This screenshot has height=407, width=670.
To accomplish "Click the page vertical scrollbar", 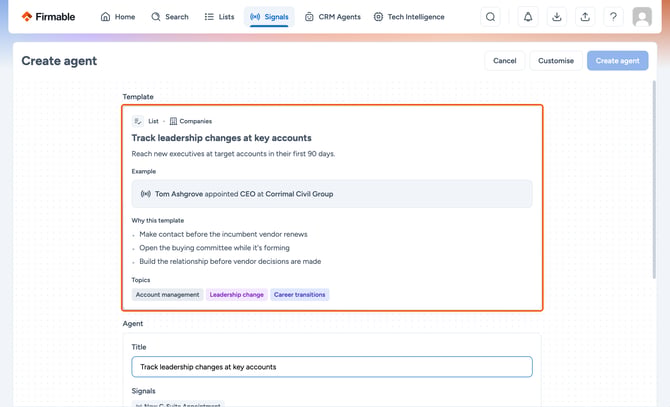I will [x=654, y=179].
